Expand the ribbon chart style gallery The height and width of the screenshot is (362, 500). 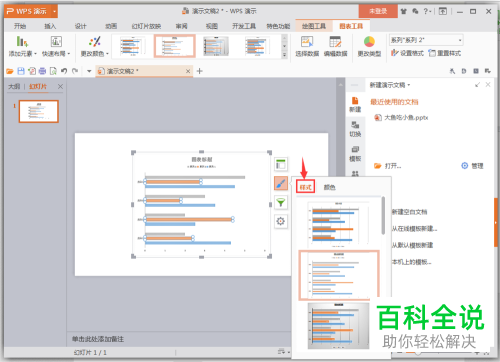(x=284, y=55)
